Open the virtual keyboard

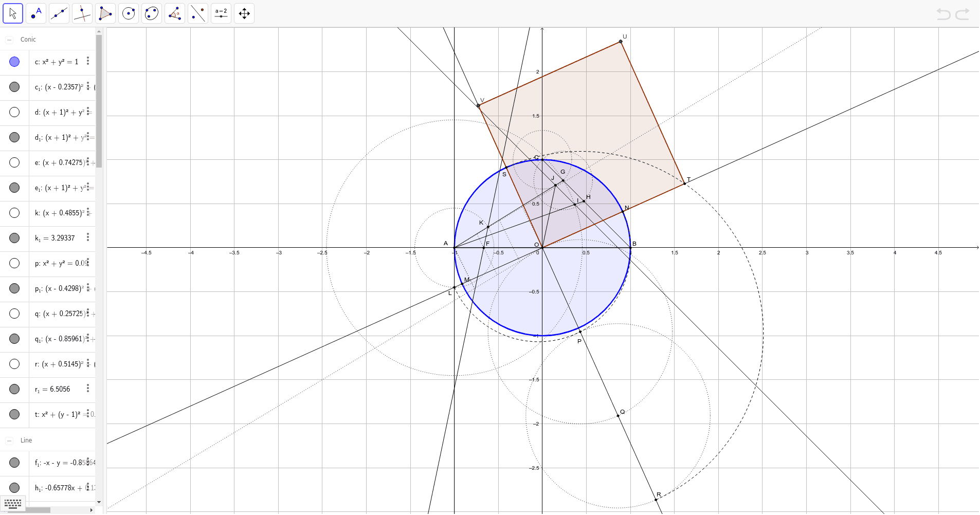click(12, 504)
